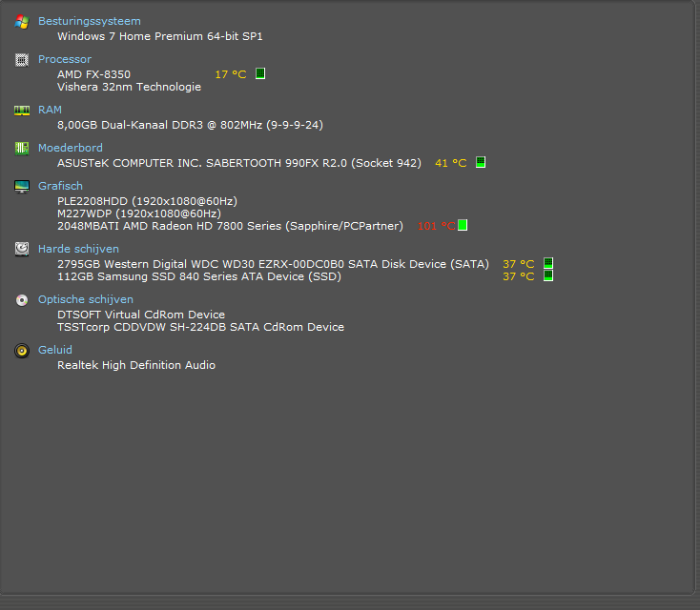Click the disc icon beside Optische schijven
Viewport: 700px width, 610px height.
21,300
